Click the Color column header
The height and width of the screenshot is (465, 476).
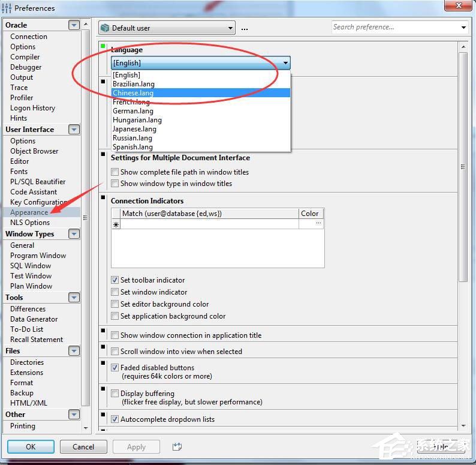click(311, 214)
